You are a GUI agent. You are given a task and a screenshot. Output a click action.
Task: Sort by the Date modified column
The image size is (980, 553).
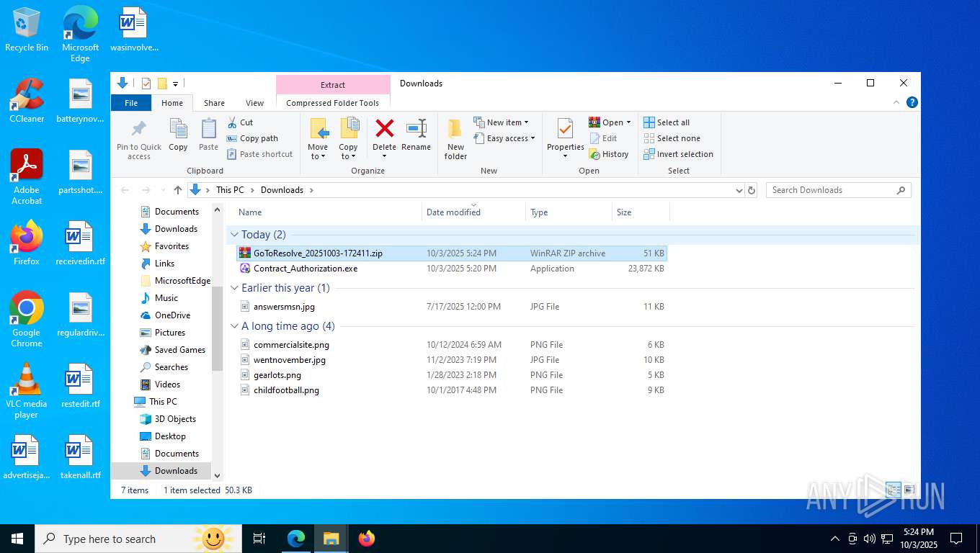[x=473, y=212]
